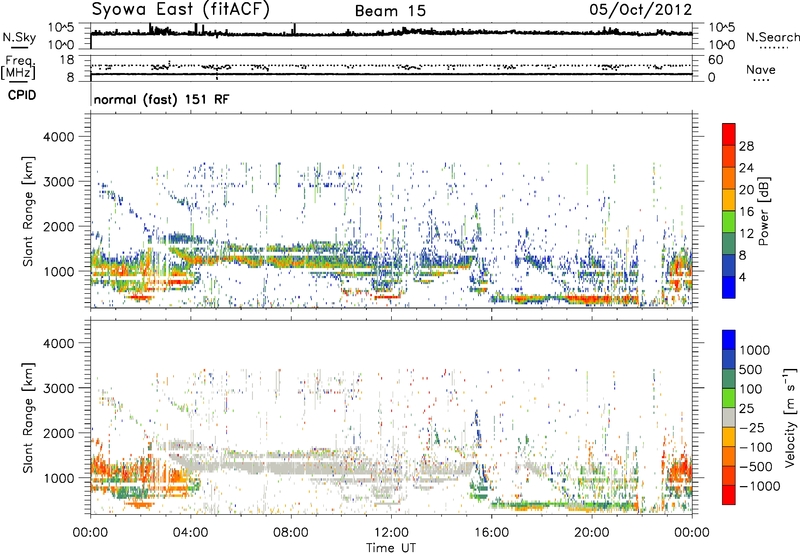
Task: Click the '60' Nave axis tick label
Action: (715, 60)
